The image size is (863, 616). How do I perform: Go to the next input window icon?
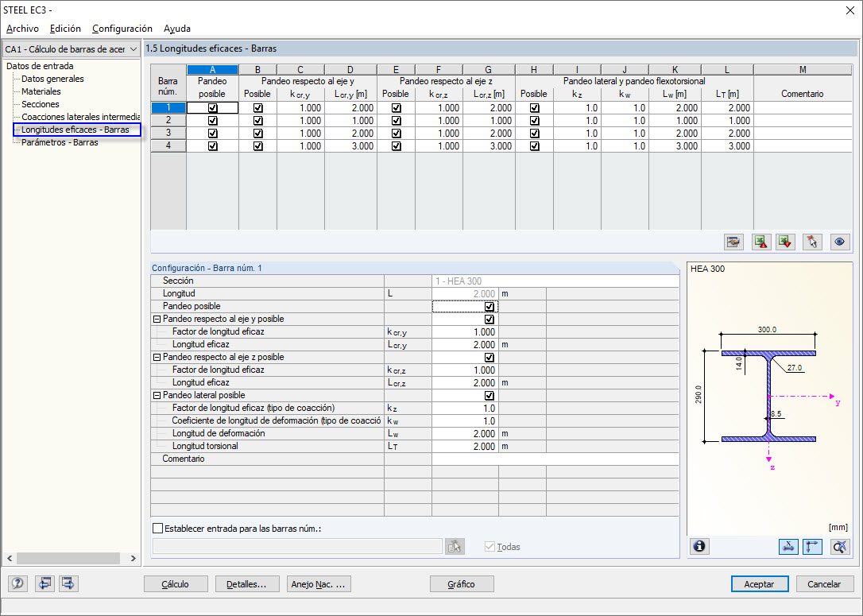[x=68, y=583]
